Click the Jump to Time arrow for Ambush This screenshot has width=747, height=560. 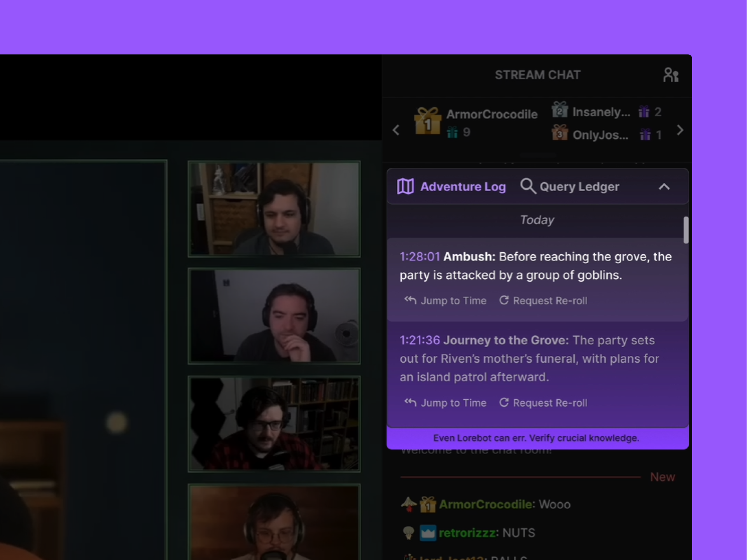coord(411,300)
